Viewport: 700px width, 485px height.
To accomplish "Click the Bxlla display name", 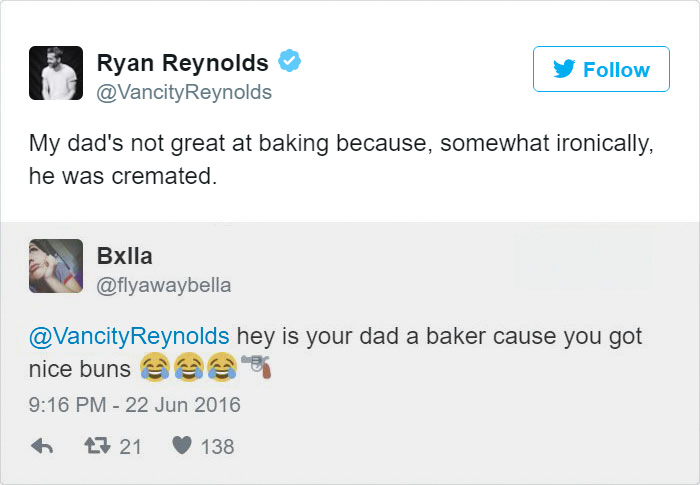I will pos(124,256).
